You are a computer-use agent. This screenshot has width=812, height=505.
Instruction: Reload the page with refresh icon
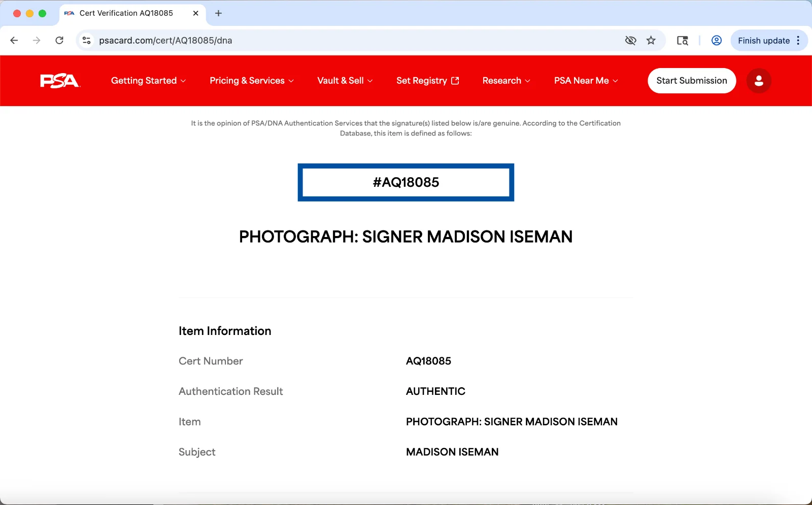tap(59, 41)
